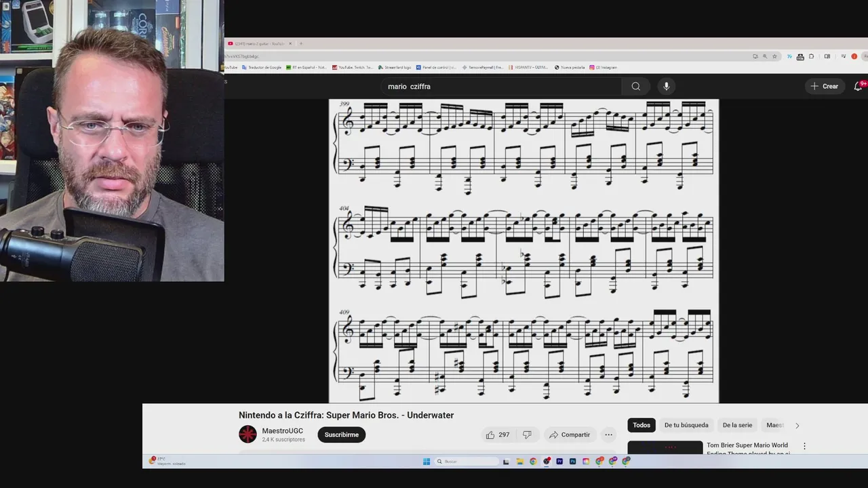The width and height of the screenshot is (868, 488).
Task: Open the weather widget on the taskbar
Action: [x=167, y=461]
